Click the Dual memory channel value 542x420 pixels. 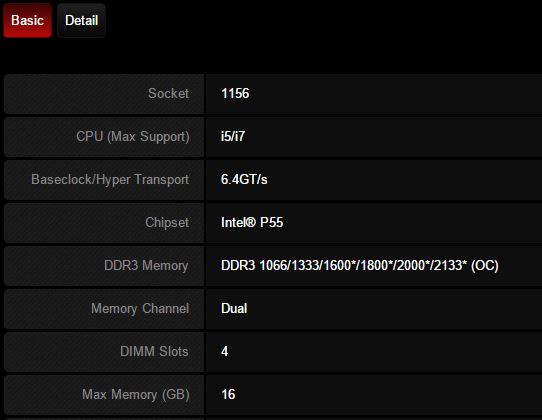(x=234, y=308)
